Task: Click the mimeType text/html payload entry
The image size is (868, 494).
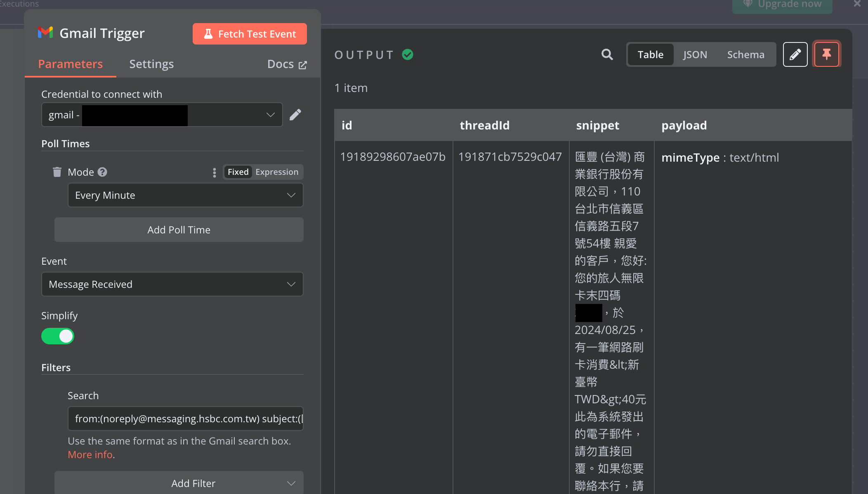Action: (x=720, y=158)
